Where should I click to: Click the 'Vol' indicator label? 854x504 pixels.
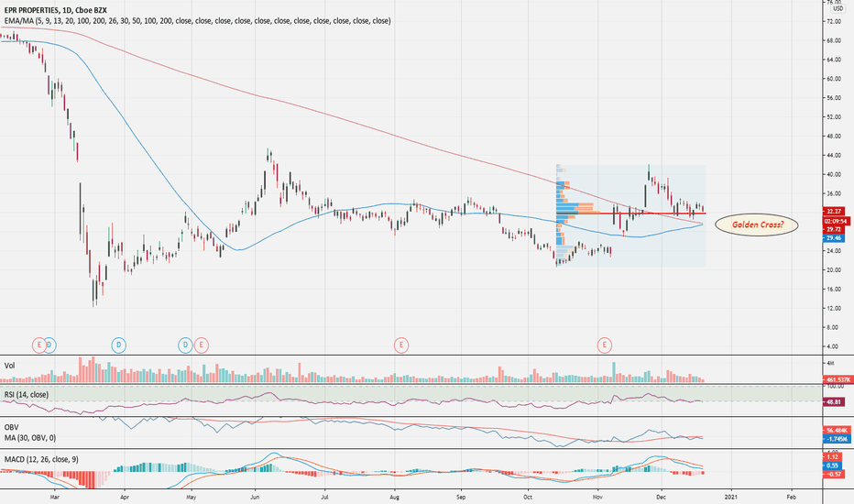(9, 366)
